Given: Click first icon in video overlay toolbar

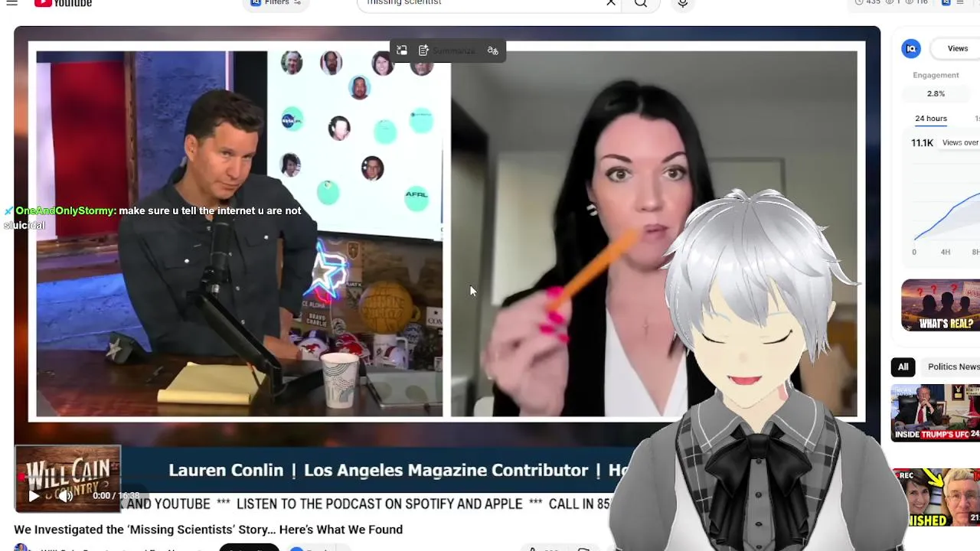Looking at the screenshot, I should click(x=402, y=51).
